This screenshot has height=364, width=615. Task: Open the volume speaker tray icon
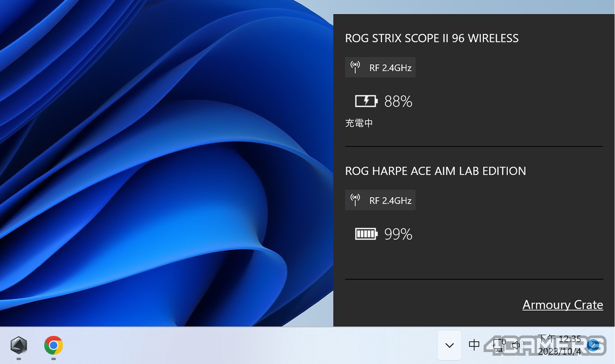pos(516,345)
